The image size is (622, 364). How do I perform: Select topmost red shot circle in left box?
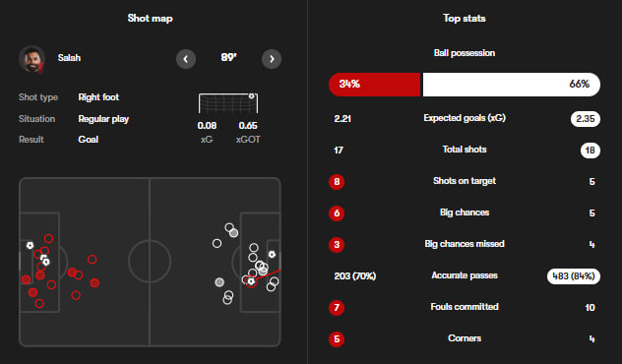[49, 238]
